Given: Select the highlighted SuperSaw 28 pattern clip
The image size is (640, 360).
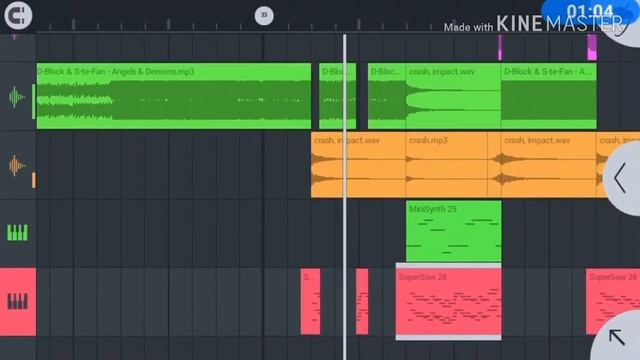Looking at the screenshot, I should (449, 302).
